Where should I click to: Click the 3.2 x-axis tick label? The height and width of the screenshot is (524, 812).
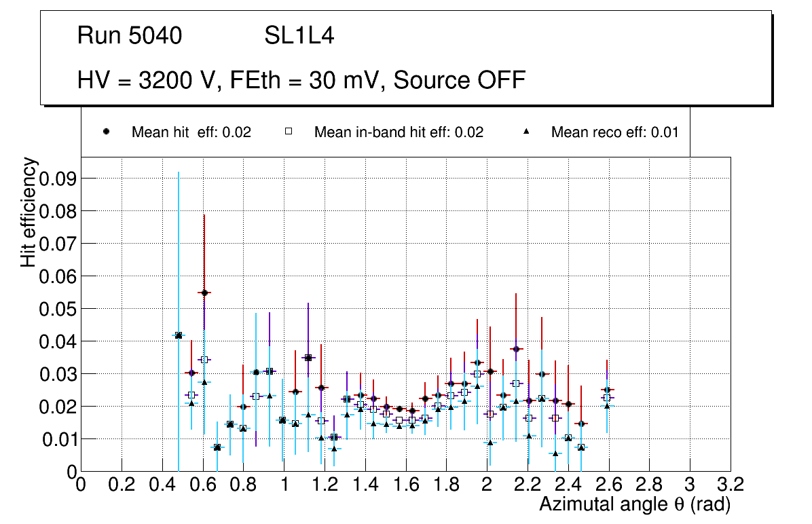tap(731, 484)
